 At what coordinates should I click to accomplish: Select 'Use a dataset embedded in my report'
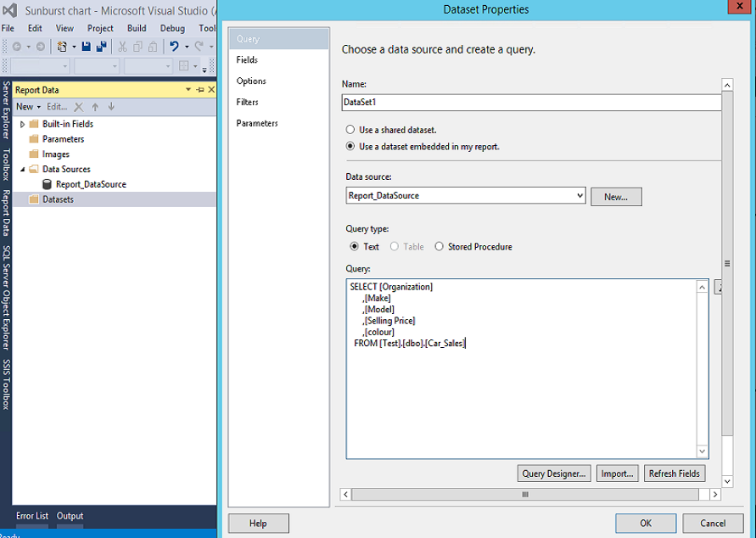350,146
